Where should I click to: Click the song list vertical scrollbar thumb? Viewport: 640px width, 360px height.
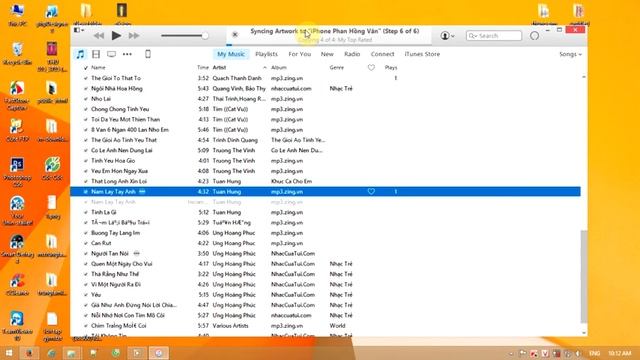coord(584,276)
